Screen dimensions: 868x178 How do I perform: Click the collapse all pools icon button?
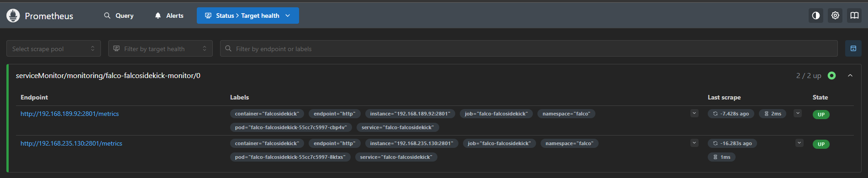click(853, 48)
